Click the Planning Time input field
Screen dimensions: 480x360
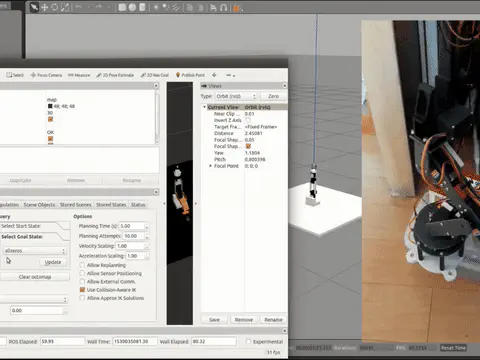[133, 226]
